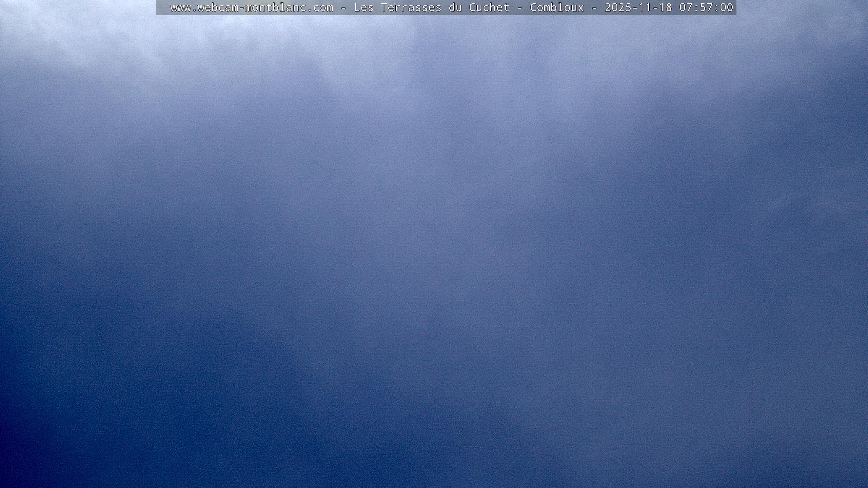Image resolution: width=868 pixels, height=488 pixels.
Task: Click the word 'du' in the banner
Action: pos(455,7)
